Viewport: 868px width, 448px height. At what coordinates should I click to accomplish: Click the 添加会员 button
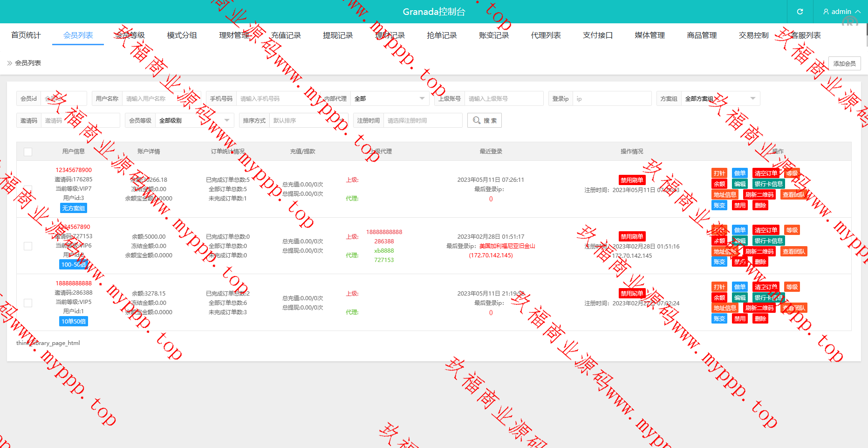coord(844,63)
